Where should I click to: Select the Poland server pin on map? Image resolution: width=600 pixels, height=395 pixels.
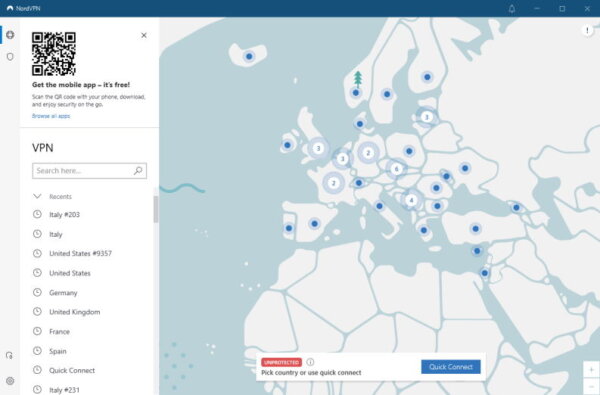pyautogui.click(x=409, y=151)
